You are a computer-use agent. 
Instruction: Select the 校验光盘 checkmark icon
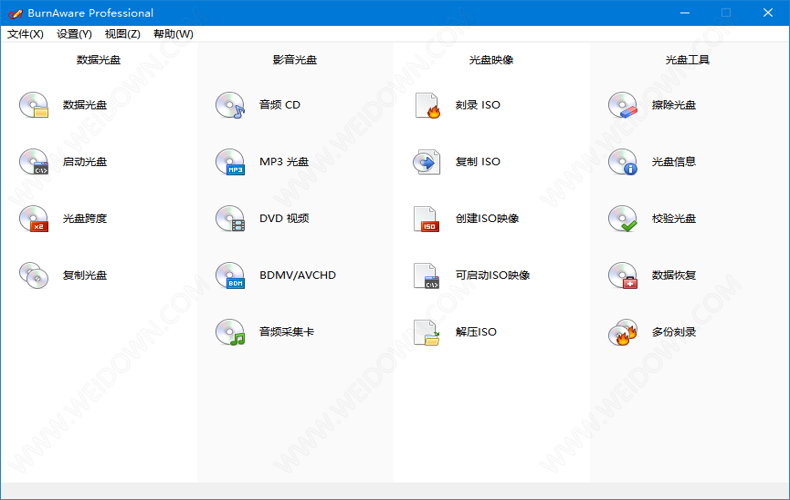coord(623,219)
